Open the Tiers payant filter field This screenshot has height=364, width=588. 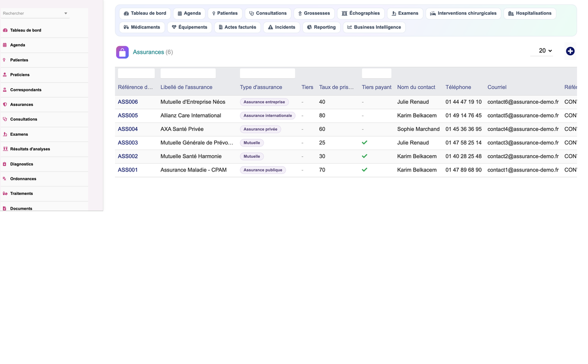(x=377, y=73)
